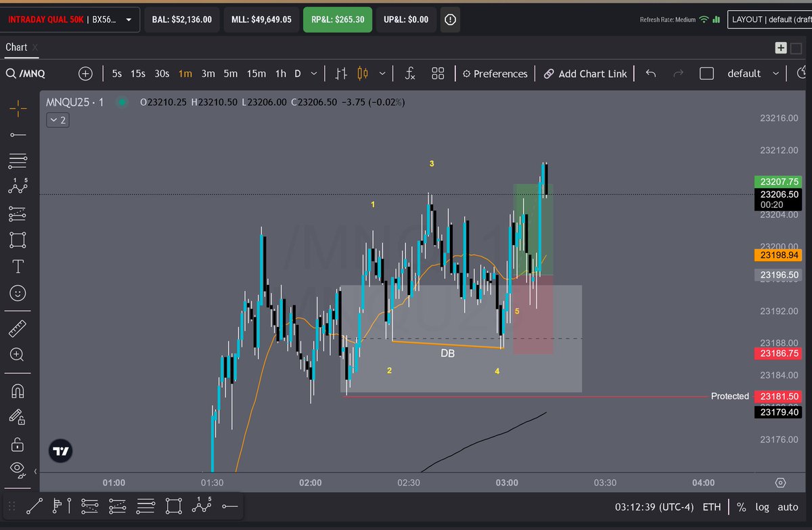Toggle magnet mode

point(18,391)
